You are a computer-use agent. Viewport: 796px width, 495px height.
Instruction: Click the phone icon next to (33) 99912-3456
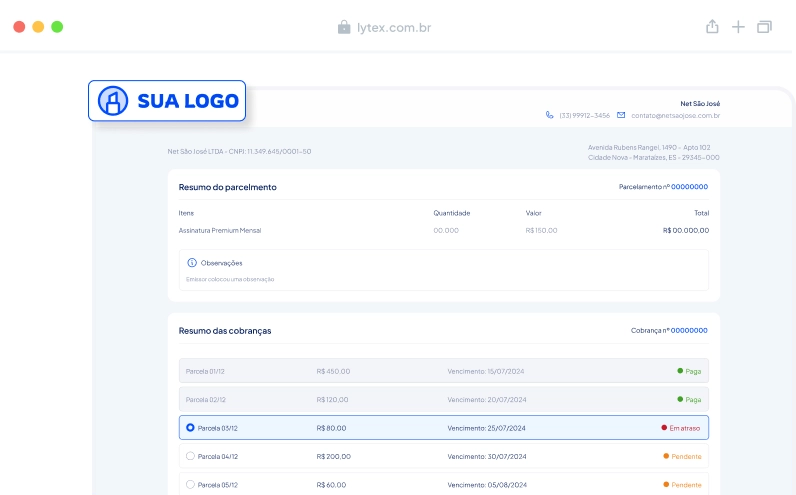point(549,115)
